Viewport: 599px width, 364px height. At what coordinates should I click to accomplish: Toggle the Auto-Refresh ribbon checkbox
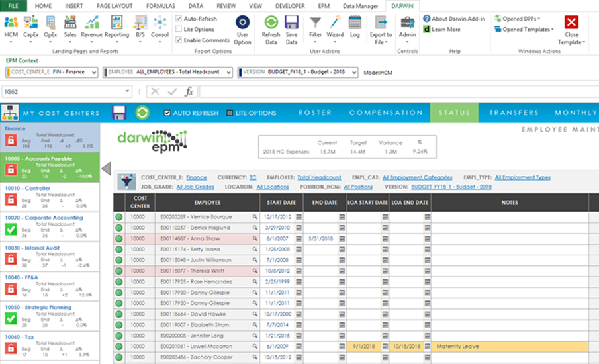179,18
